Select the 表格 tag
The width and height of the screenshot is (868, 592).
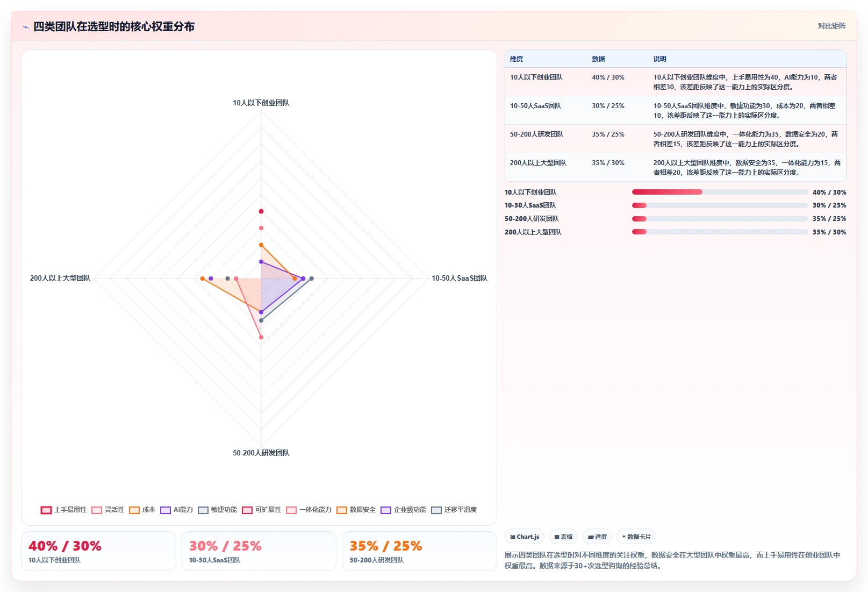[563, 537]
